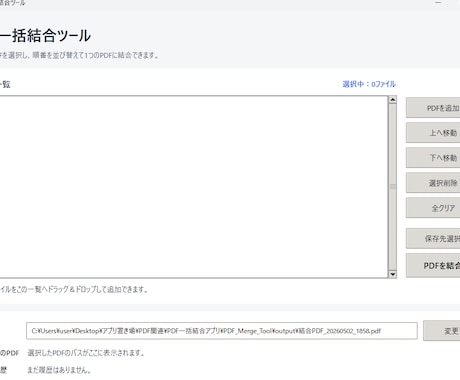Screen dimensions: 460x380
Task: Click the file list scrollbar down arrow
Action: tap(393, 274)
